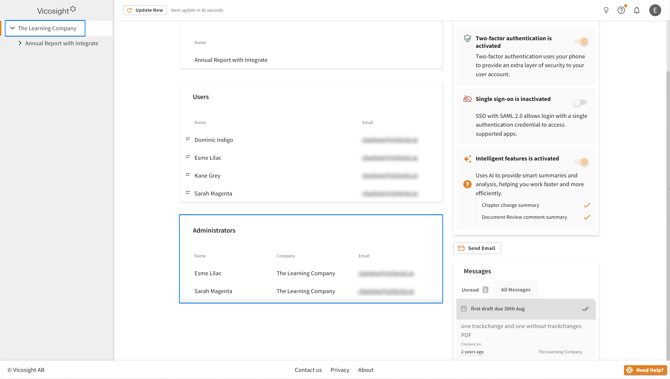The height and width of the screenshot is (379, 670).
Task: Open first draft due 30th Aug message
Action: pyautogui.click(x=526, y=309)
